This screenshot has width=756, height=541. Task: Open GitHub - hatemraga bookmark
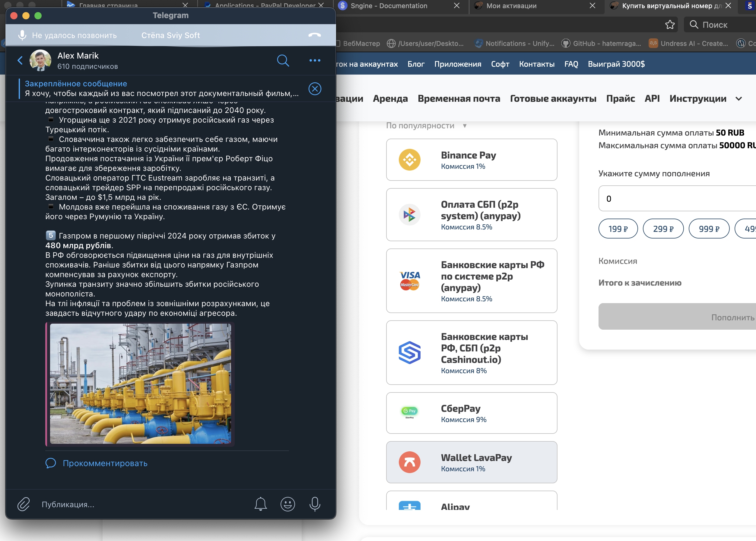pos(601,44)
